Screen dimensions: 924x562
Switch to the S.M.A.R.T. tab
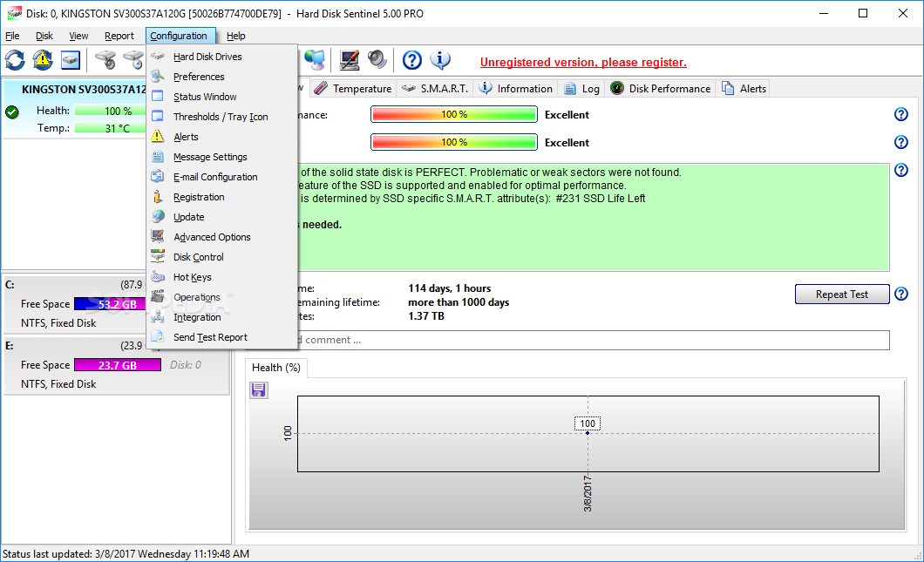[x=435, y=88]
